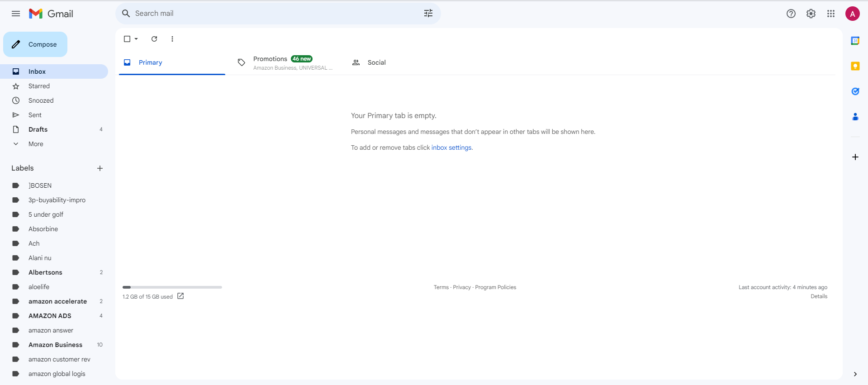868x385 pixels.
Task: Open the Privacy link
Action: point(462,287)
